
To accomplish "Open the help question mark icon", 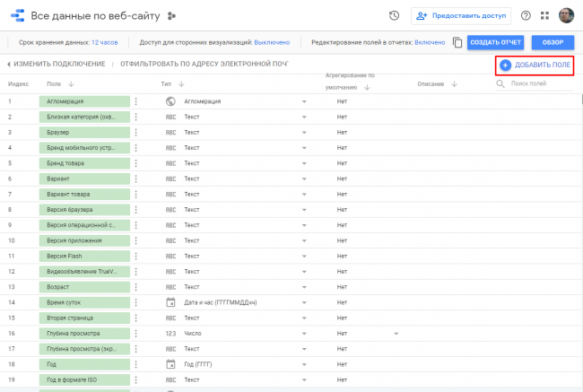I will click(526, 15).
